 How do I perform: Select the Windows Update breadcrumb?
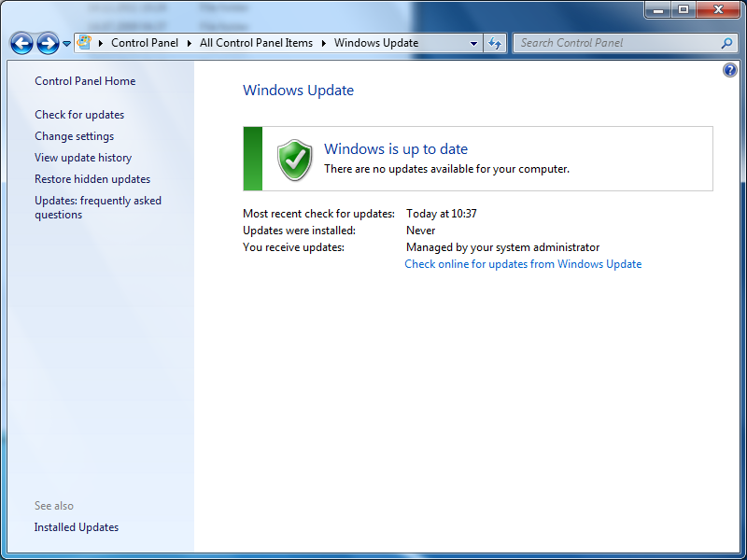[x=376, y=43]
